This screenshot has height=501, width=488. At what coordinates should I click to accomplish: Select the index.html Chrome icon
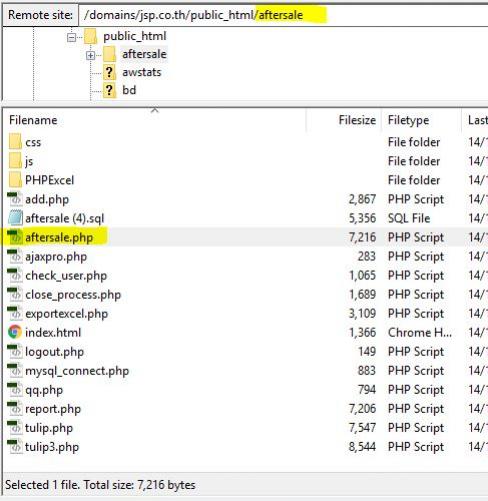pos(15,332)
